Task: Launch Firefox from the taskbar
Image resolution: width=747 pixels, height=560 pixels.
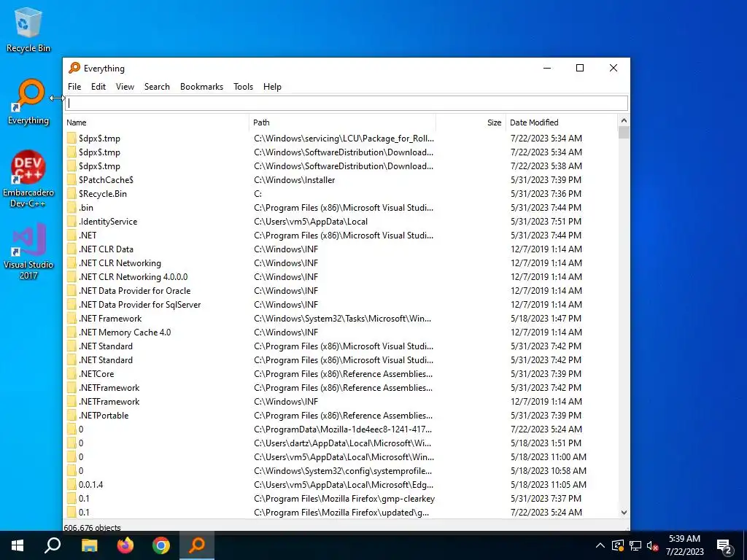Action: click(125, 545)
